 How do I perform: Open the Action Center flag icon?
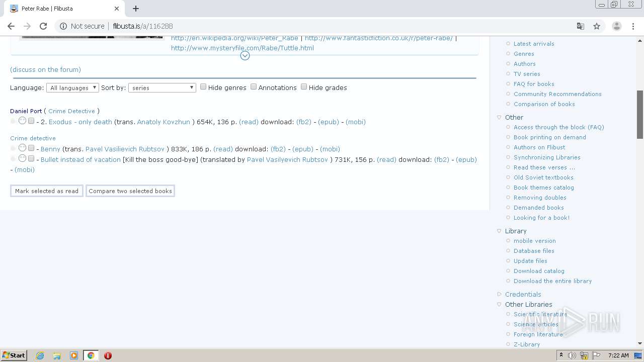click(596, 355)
